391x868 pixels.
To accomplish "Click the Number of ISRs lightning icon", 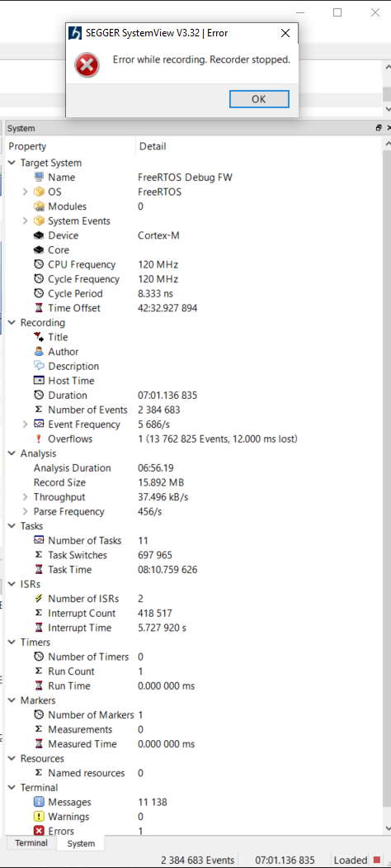I will click(39, 599).
